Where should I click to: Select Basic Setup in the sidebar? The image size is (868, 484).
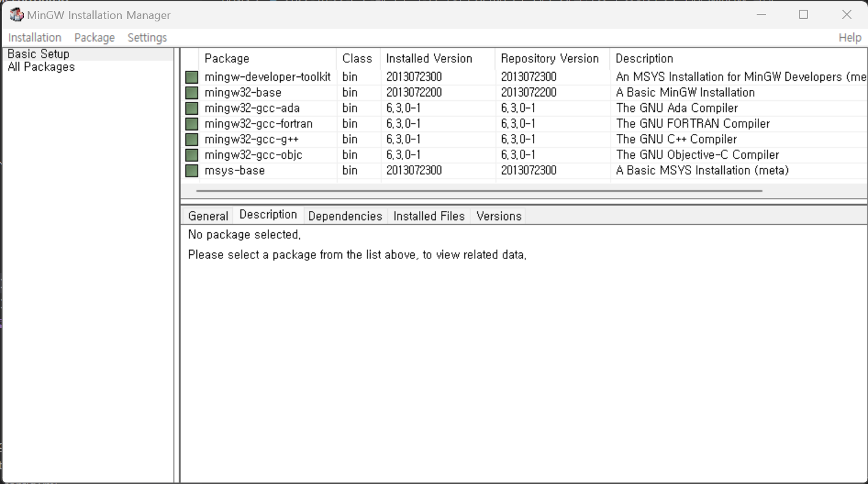[x=38, y=53]
